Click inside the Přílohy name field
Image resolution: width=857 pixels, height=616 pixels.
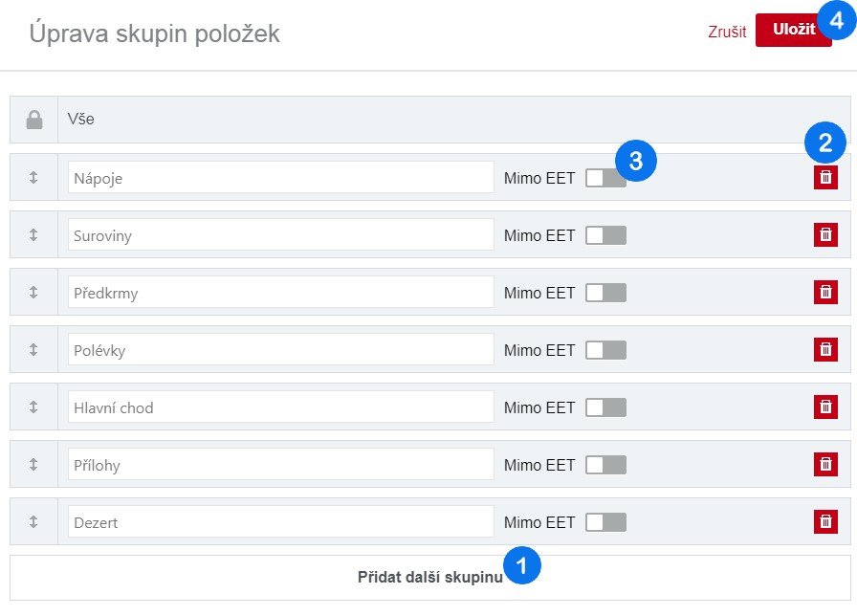click(x=281, y=464)
